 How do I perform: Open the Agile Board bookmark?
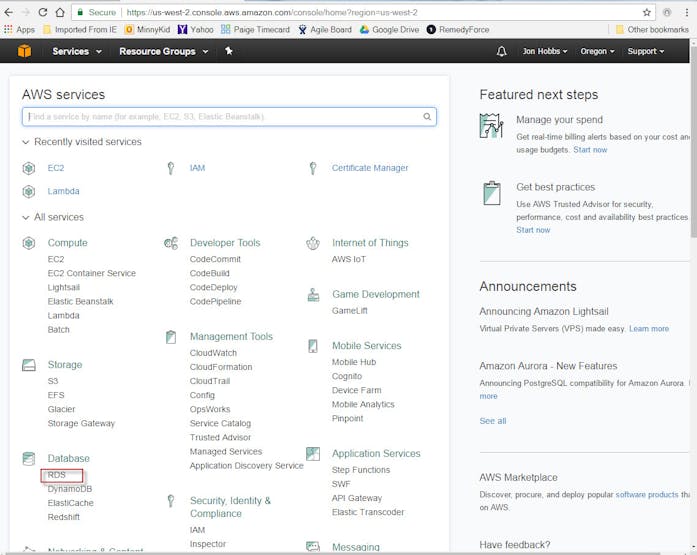[325, 30]
